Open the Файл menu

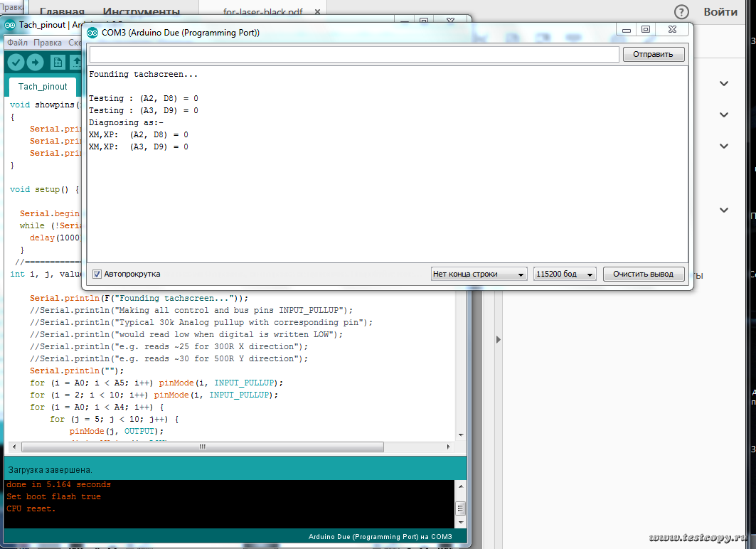pos(17,43)
